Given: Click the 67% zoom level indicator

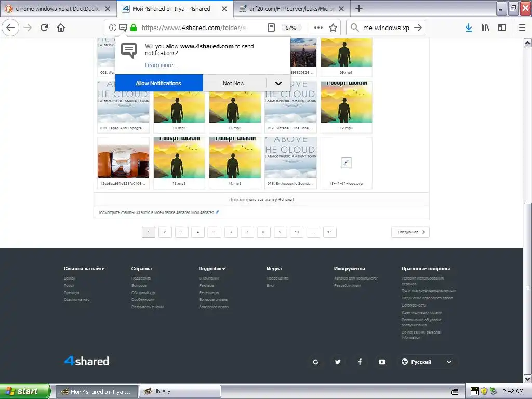Looking at the screenshot, I should pos(291,28).
